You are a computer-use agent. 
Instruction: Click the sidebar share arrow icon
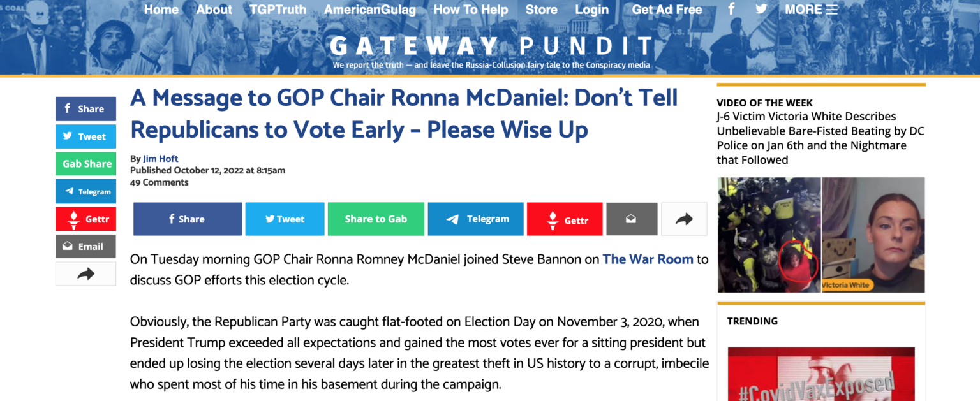(85, 274)
